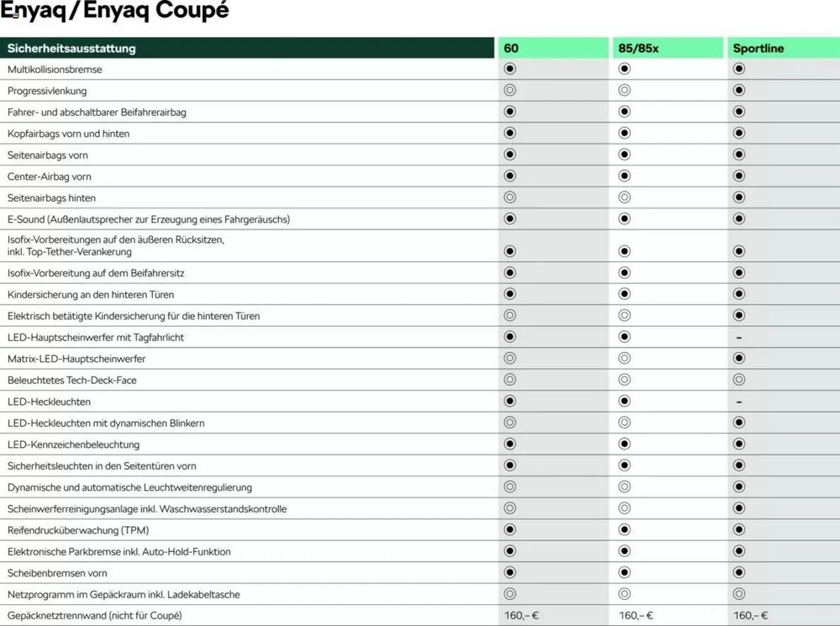840x626 pixels.
Task: Click the E-Sound Außenlautsprecher row label
Action: (149, 219)
